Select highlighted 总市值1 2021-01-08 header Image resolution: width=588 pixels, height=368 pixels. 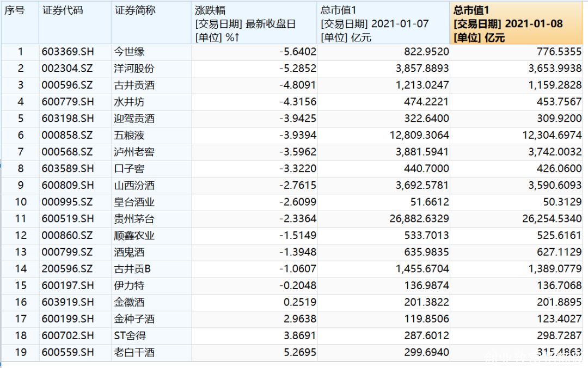pyautogui.click(x=516, y=22)
